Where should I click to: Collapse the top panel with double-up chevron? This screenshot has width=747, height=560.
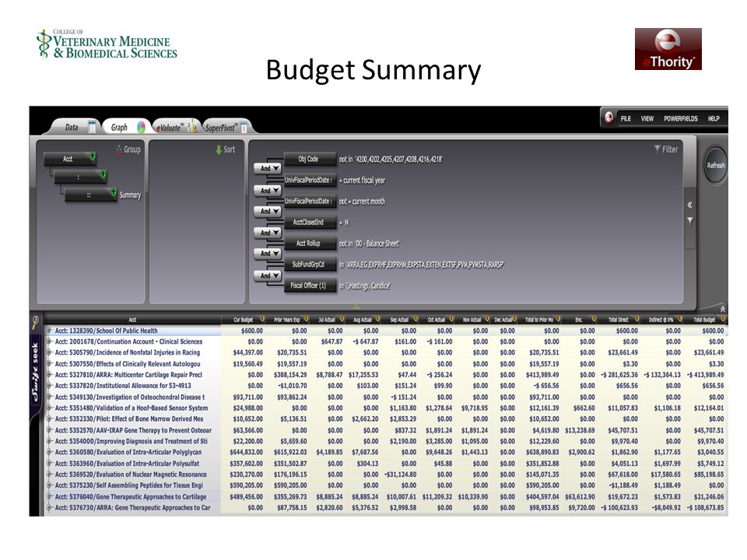coord(722,309)
